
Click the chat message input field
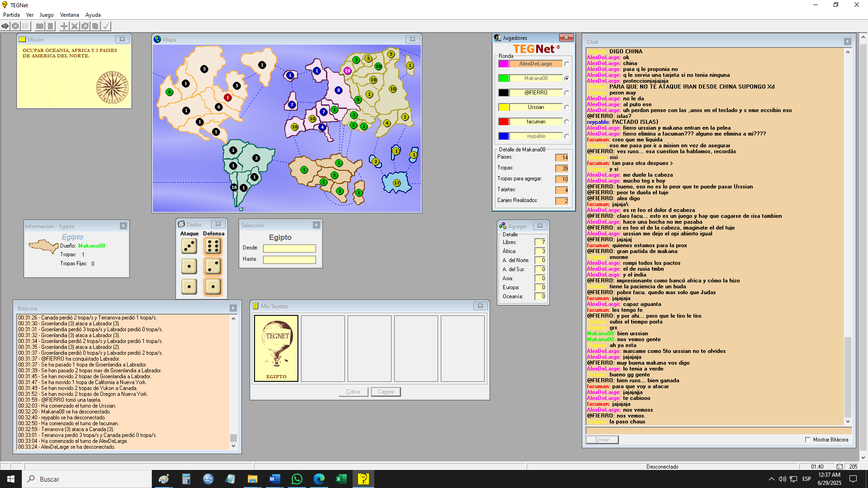click(719, 431)
